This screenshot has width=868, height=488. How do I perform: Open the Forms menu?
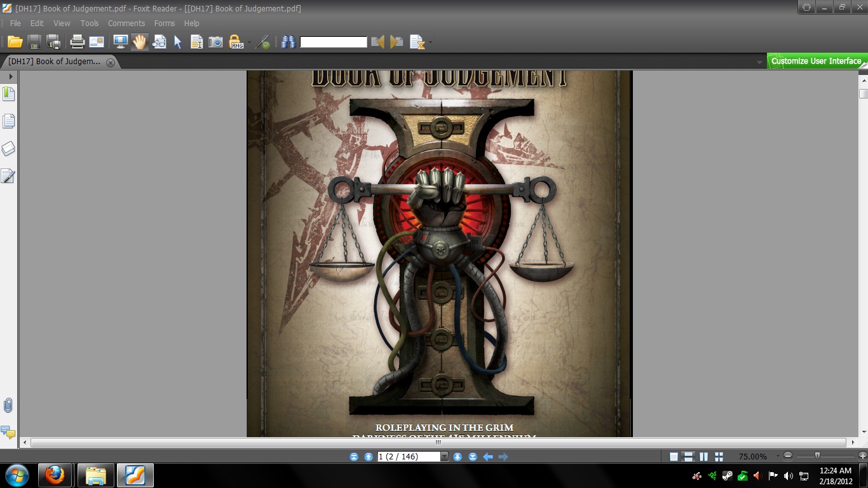165,23
